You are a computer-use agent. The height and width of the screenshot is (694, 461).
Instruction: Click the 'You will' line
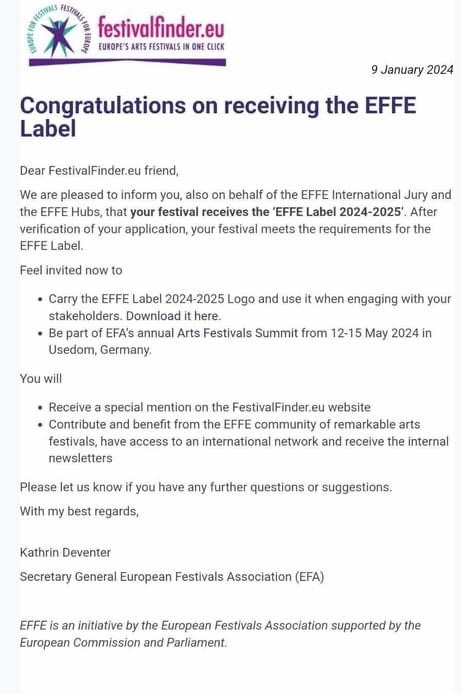click(41, 379)
